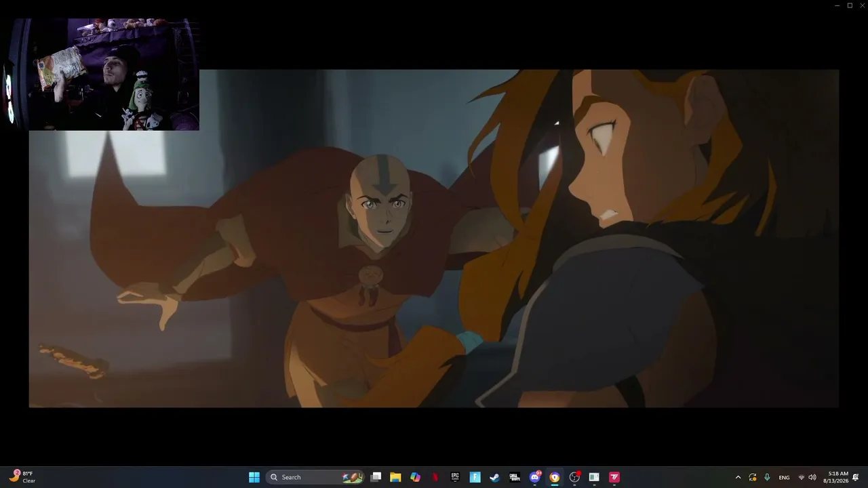
Task: Open the white window app left of the red taskbar icon
Action: coord(594,477)
